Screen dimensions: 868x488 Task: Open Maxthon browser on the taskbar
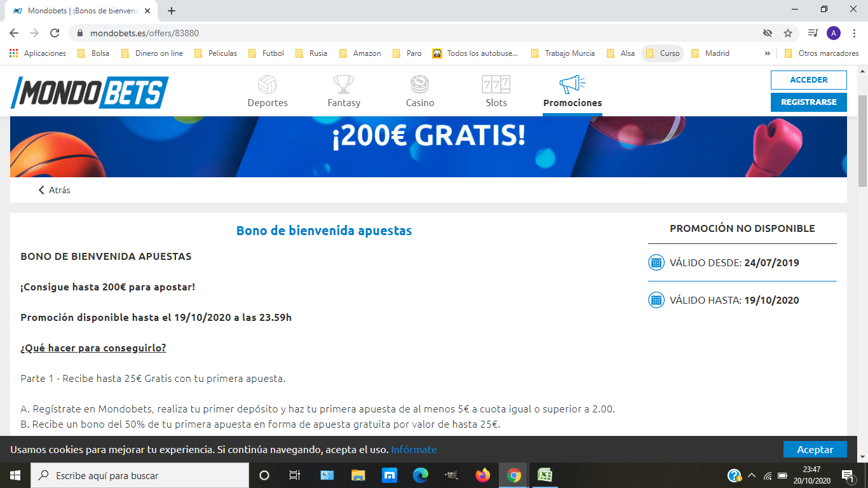click(390, 475)
